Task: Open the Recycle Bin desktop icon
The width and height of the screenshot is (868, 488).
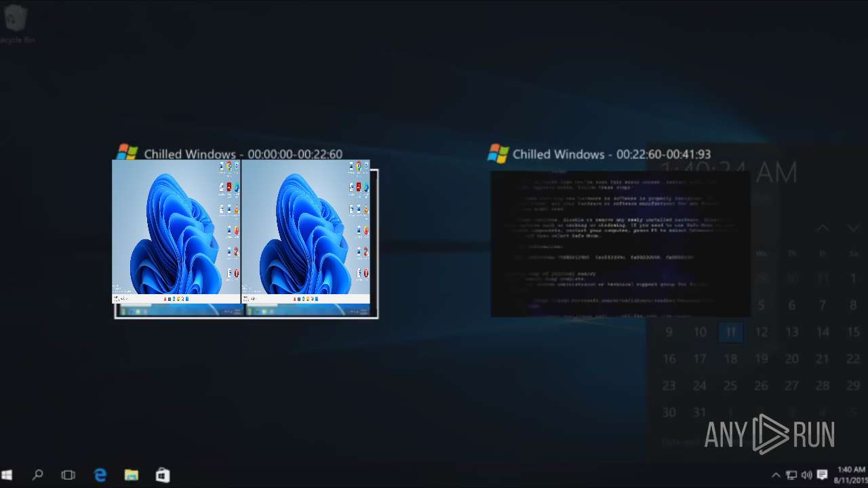Action: tap(16, 24)
